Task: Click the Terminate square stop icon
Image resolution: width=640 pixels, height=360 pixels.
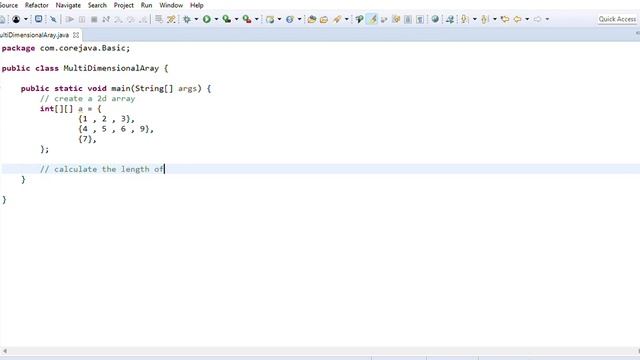Action: [x=94, y=19]
